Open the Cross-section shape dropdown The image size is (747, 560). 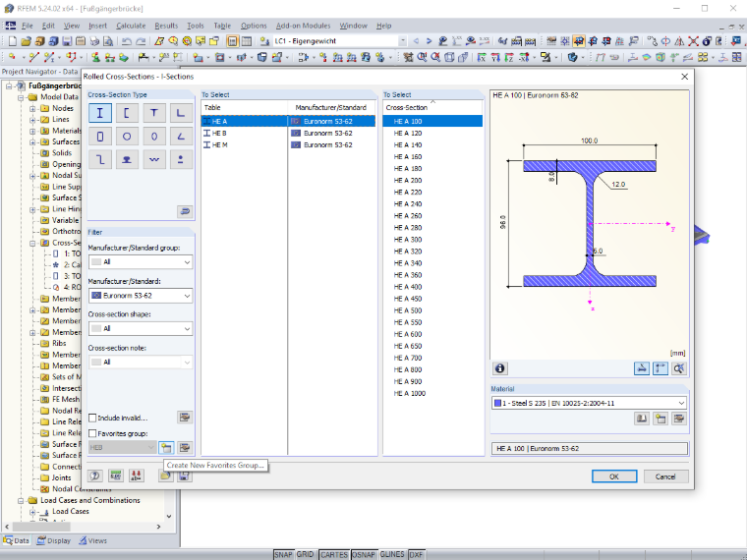(x=141, y=329)
